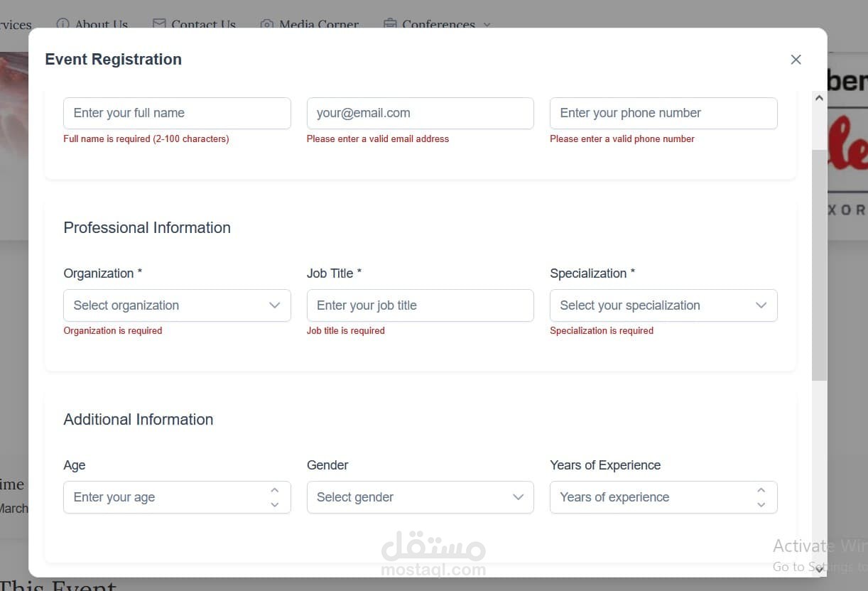The image size is (868, 591).
Task: Increase age with the up arrow
Action: [275, 490]
